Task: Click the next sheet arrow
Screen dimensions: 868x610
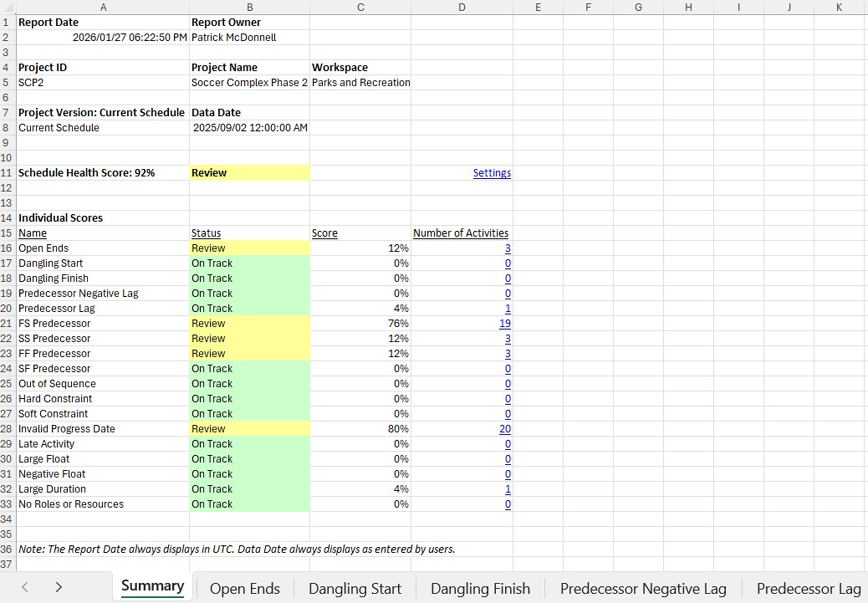Action: point(58,587)
